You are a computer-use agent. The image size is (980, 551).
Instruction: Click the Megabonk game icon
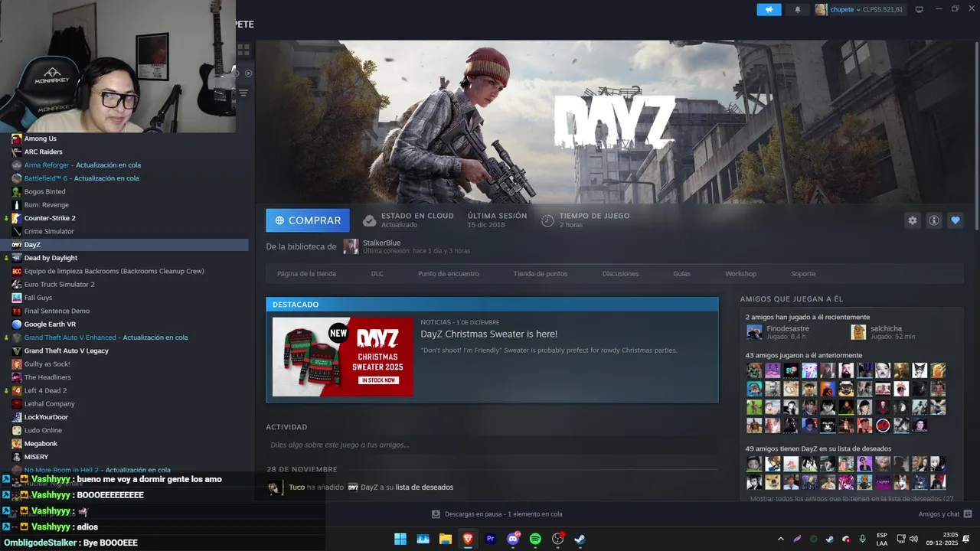coord(17,444)
